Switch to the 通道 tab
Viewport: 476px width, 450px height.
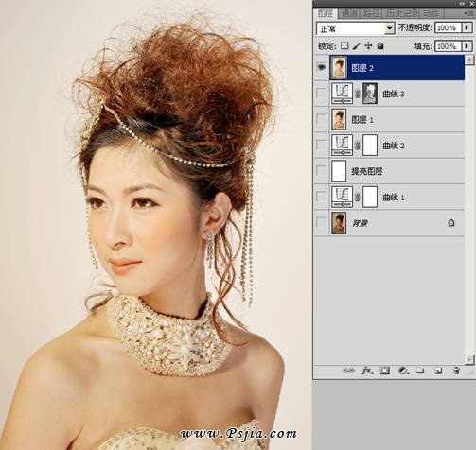[x=349, y=13]
